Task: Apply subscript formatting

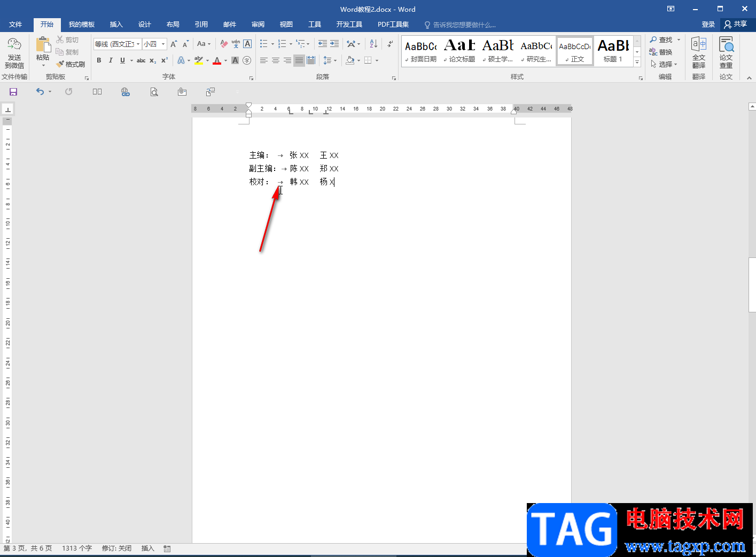Action: click(x=153, y=60)
